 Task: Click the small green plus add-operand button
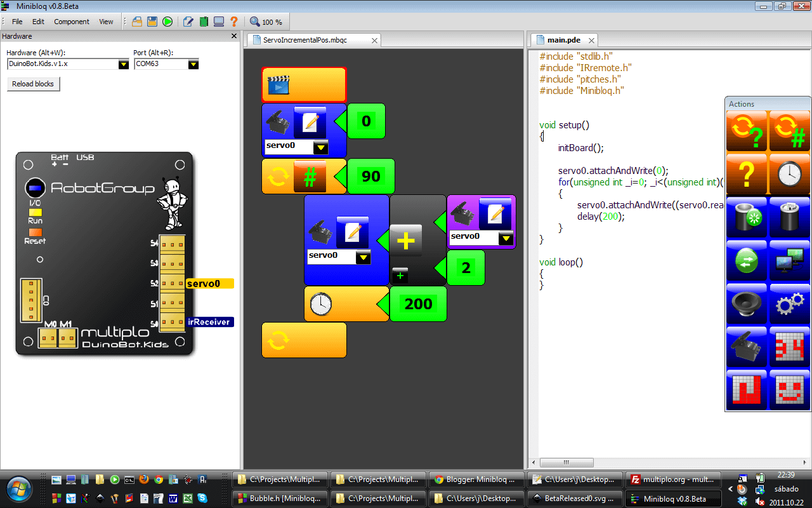tap(400, 275)
